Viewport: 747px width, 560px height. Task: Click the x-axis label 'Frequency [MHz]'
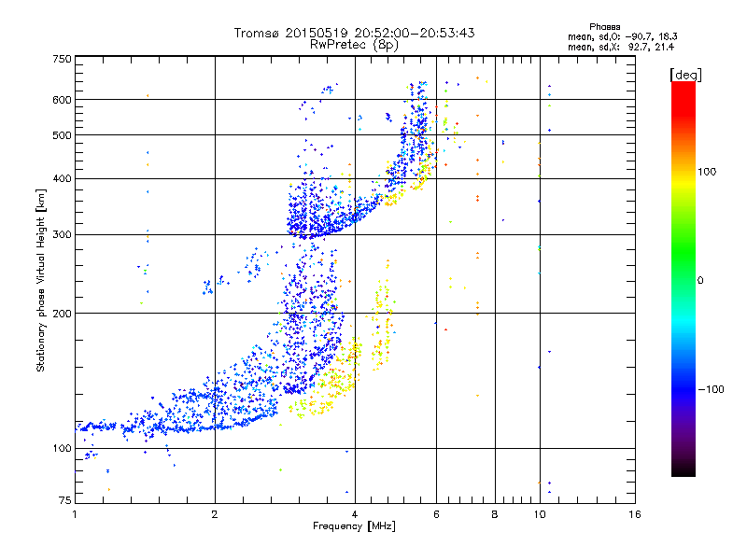(x=354, y=526)
